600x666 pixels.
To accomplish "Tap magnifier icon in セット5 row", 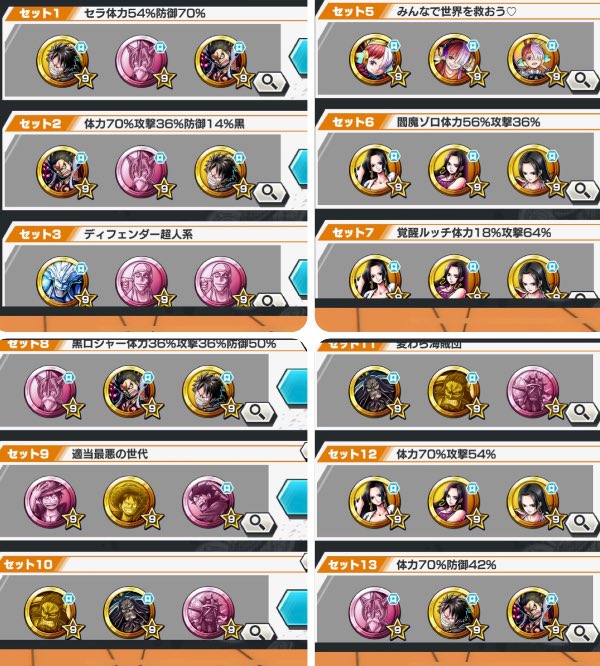I will pos(583,80).
